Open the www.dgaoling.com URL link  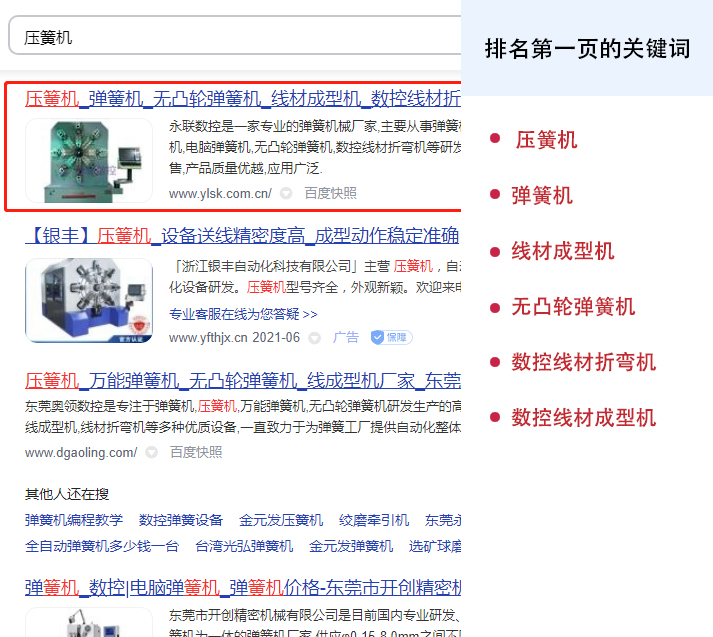point(81,452)
